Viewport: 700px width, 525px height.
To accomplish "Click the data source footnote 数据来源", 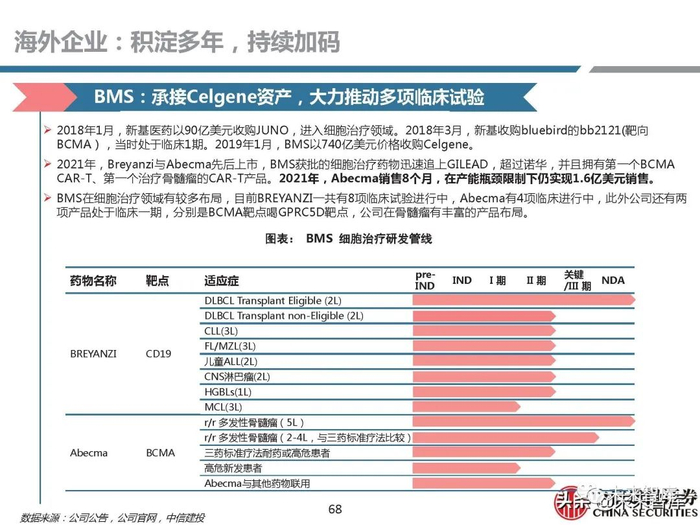I will pyautogui.click(x=112, y=517).
